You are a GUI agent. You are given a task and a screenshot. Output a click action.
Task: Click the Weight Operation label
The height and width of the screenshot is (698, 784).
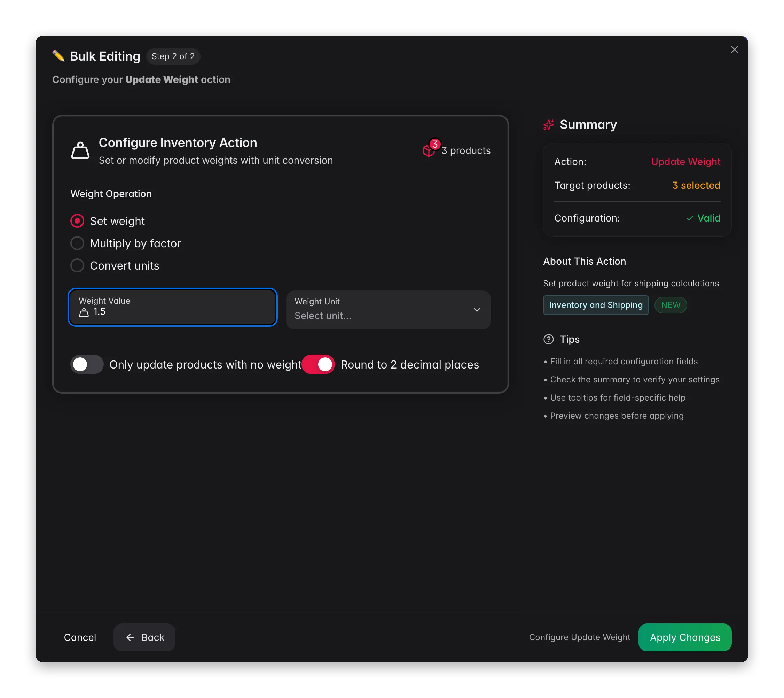pyautogui.click(x=111, y=194)
